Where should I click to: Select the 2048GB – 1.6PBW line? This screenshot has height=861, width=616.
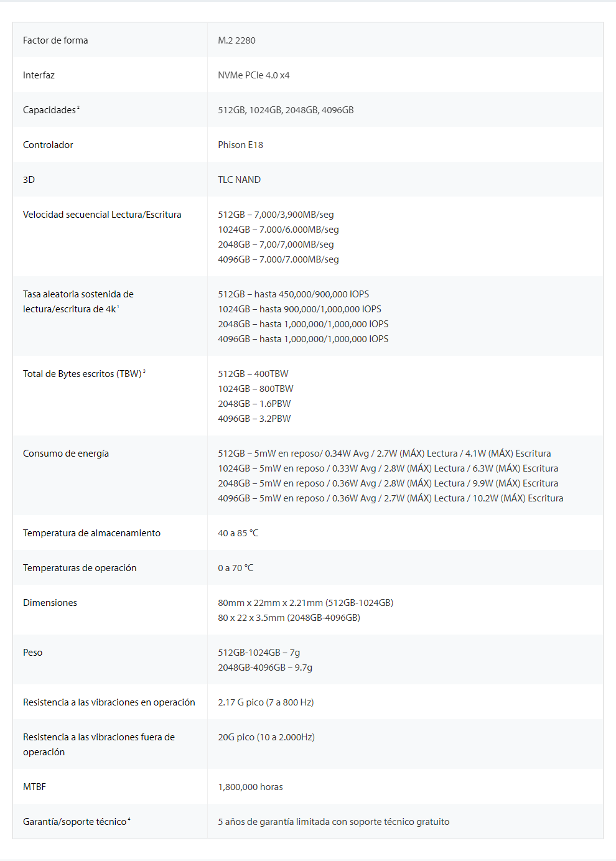tap(254, 404)
